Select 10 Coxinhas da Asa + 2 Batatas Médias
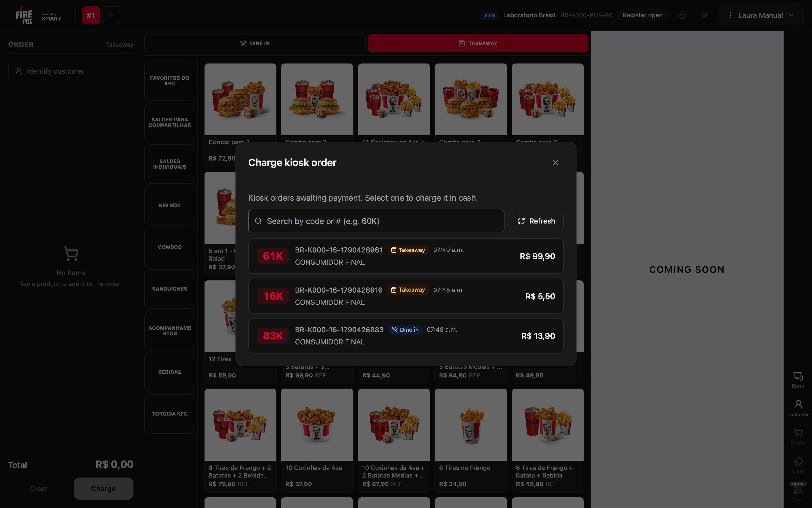 [x=394, y=440]
